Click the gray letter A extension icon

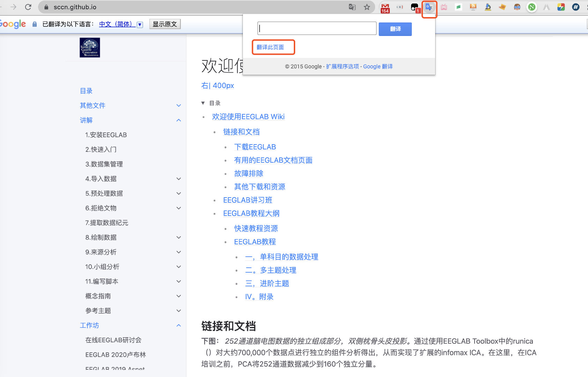pos(546,7)
